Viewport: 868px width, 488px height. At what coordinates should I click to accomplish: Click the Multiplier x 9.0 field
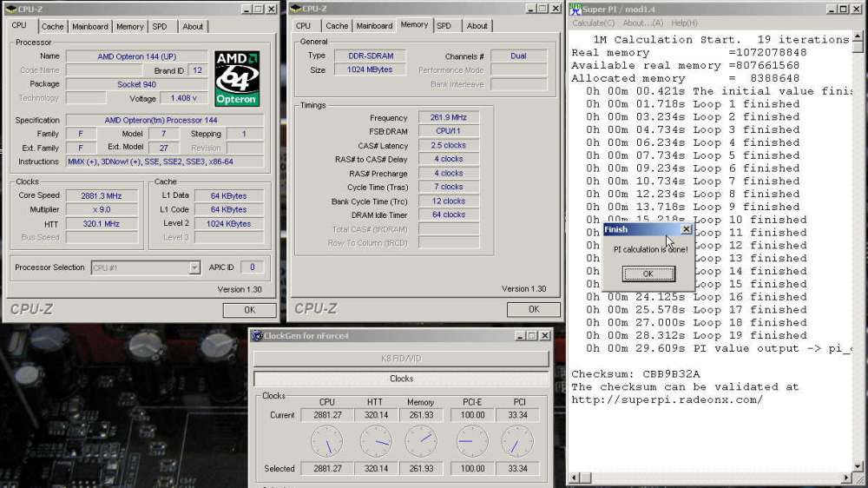[x=102, y=210]
